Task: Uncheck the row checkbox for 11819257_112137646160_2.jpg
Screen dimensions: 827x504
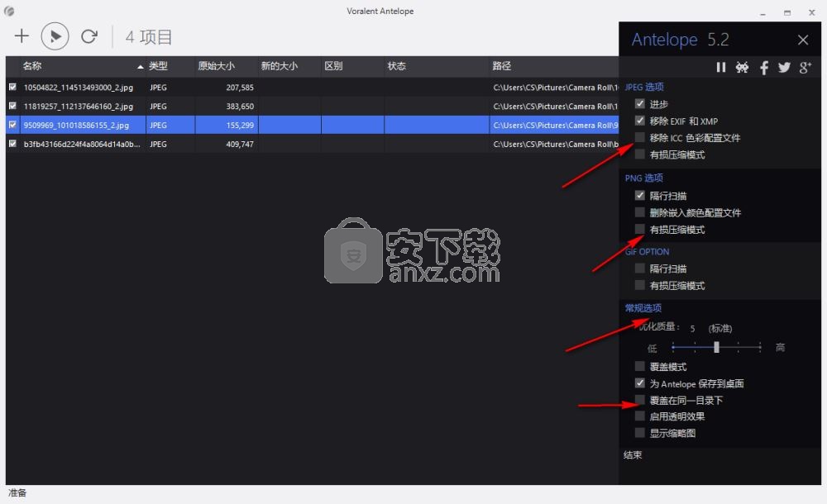Action: pos(12,106)
